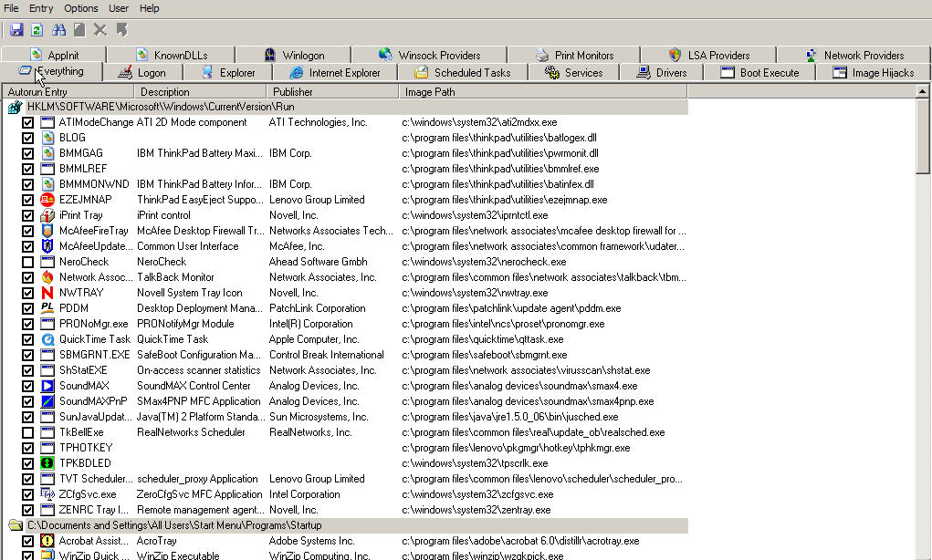Click the vertical scrollbar thumb
Screen dimensions: 932x560
click(922, 137)
